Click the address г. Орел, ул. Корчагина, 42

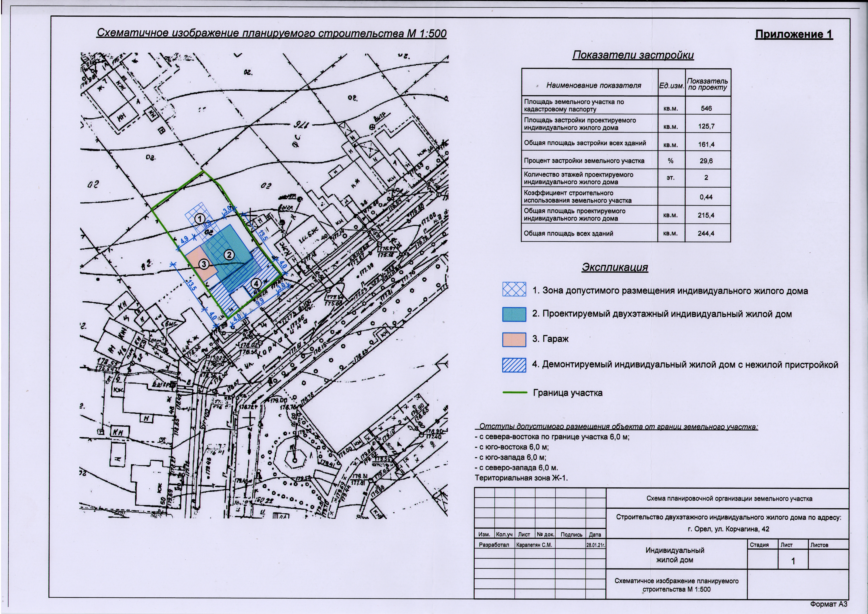click(729, 529)
